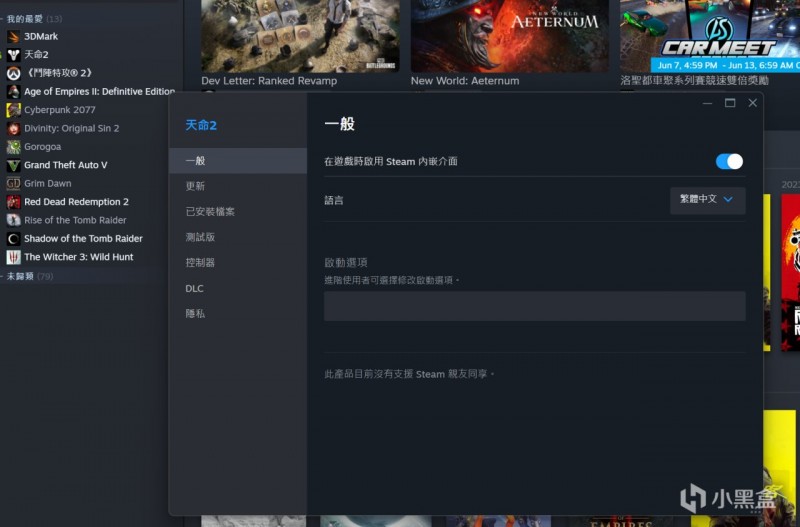
Task: Select 3DMark in the library list
Action: pos(41,36)
